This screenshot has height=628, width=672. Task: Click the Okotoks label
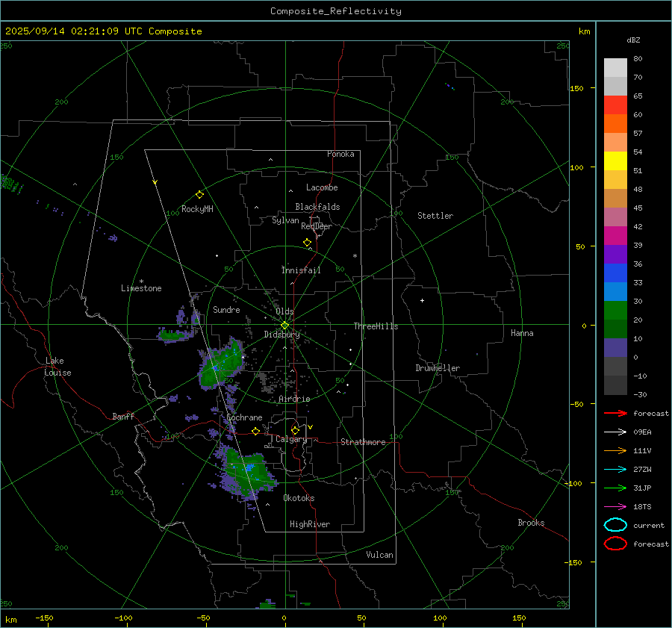[299, 498]
